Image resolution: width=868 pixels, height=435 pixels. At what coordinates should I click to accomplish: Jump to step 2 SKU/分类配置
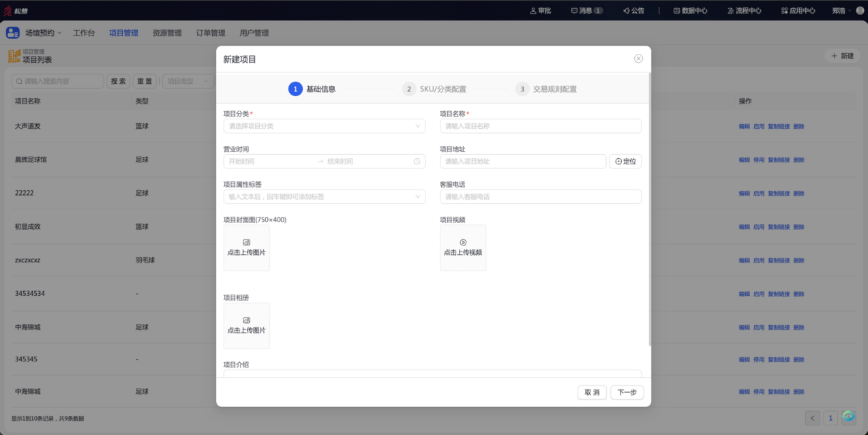click(x=434, y=89)
